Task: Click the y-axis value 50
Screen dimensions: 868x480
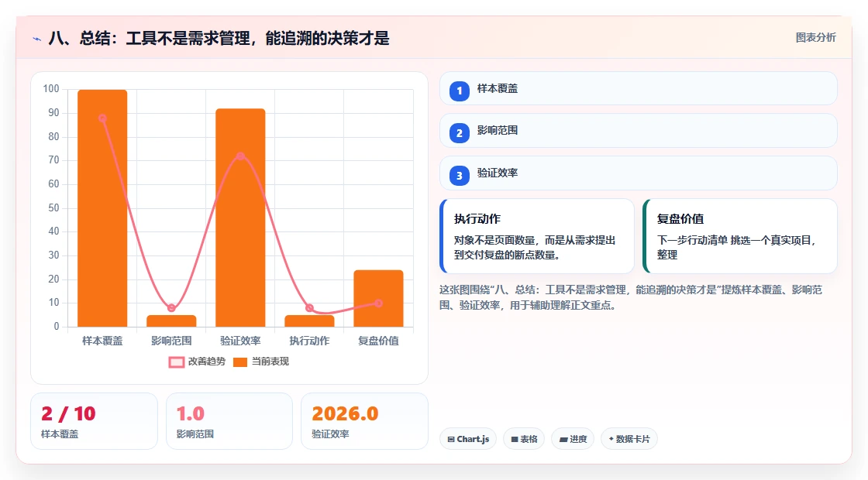Action: pyautogui.click(x=53, y=208)
